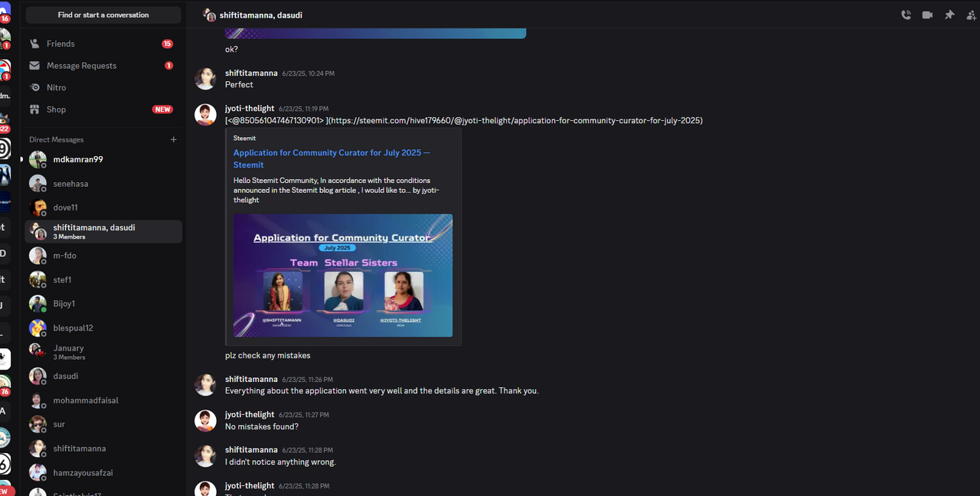Click the 'Direct Messages' section header

pyautogui.click(x=56, y=139)
